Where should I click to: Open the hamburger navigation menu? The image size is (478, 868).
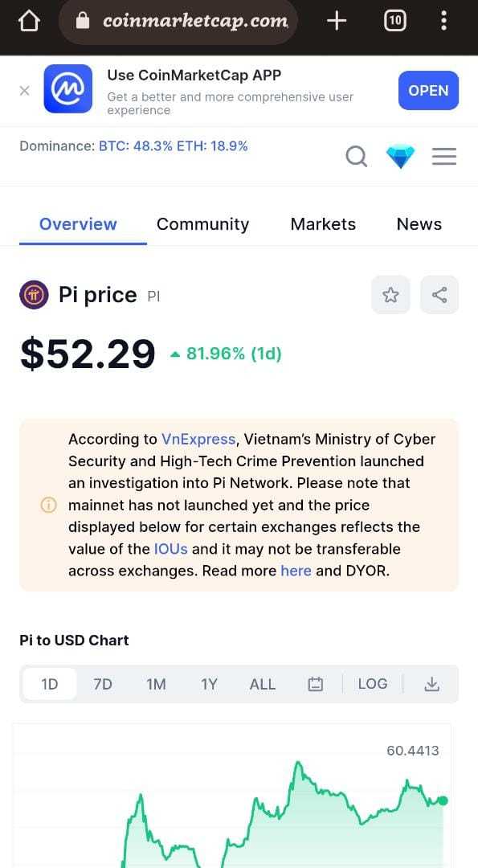444,157
